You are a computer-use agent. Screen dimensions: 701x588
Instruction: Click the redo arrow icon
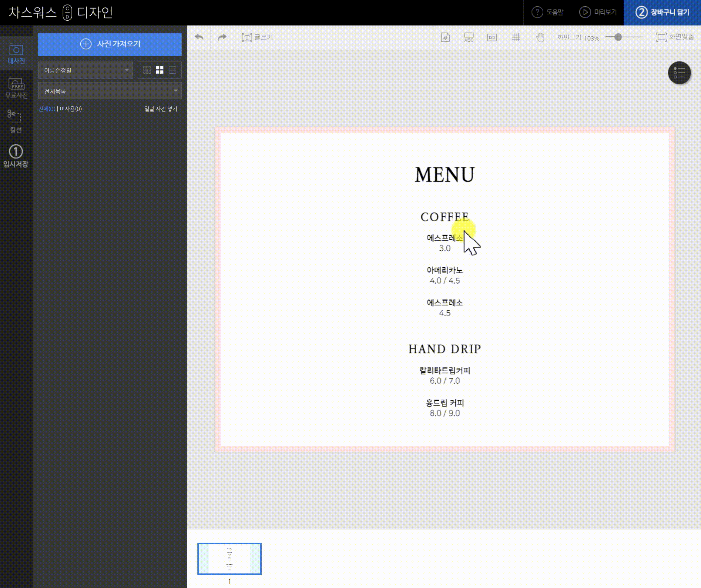[x=222, y=37]
